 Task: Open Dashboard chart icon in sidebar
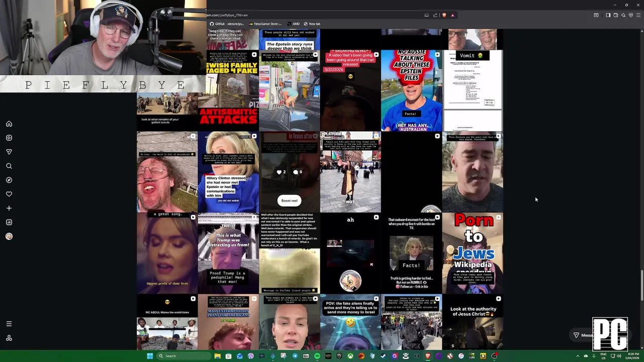click(x=9, y=222)
